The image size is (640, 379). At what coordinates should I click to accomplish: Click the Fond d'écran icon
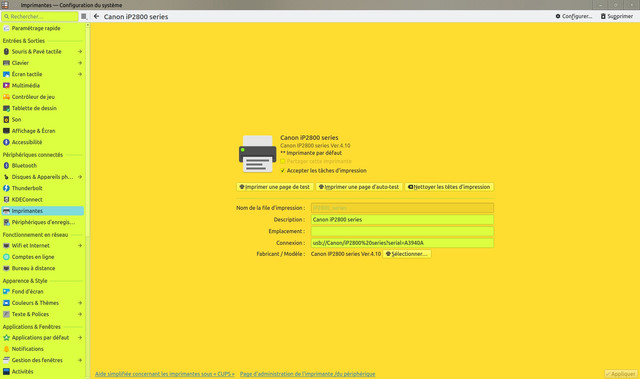6,292
